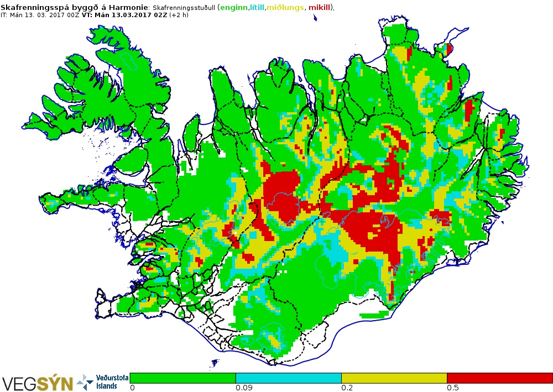Click the legend value '0.2'
The height and width of the screenshot is (392, 553).
(x=347, y=388)
